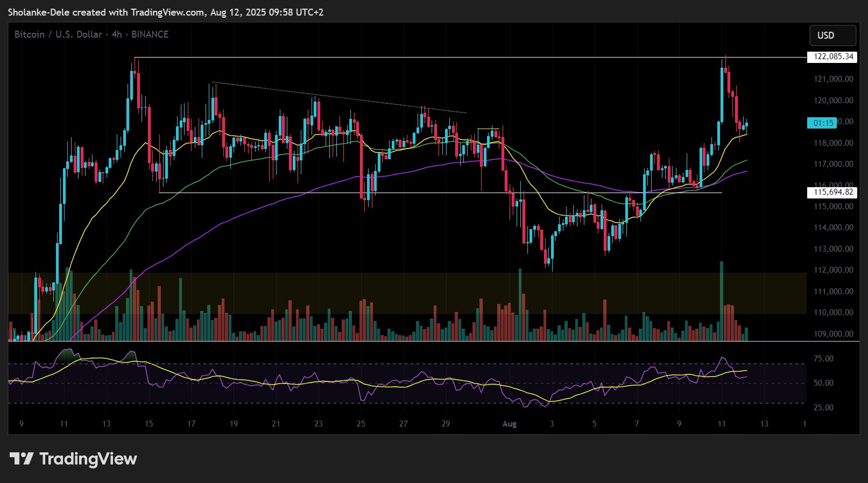
Task: Click the 122,085.34 price label
Action: (832, 56)
